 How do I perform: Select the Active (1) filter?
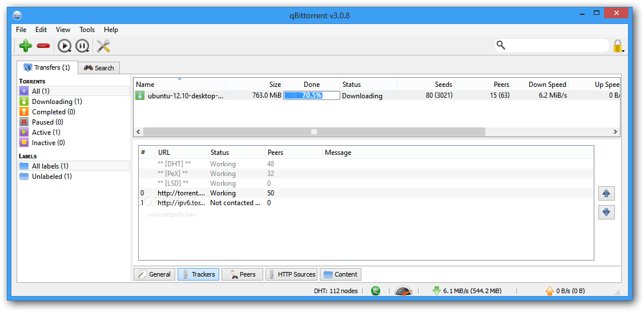(x=74, y=133)
